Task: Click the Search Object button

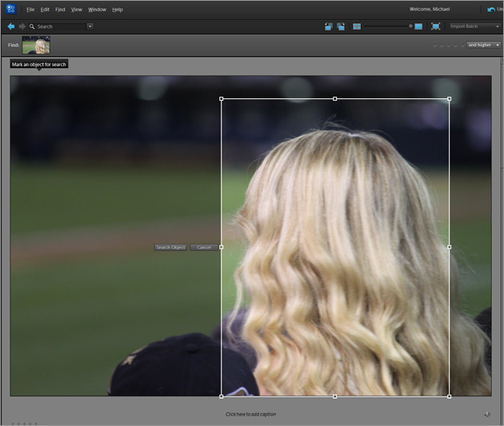Action: [170, 248]
